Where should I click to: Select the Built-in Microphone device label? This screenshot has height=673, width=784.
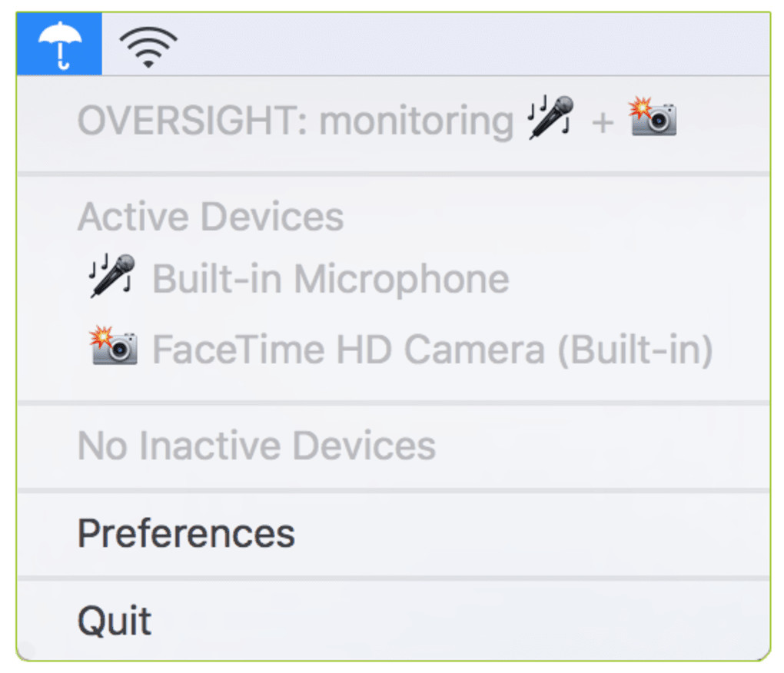click(331, 279)
